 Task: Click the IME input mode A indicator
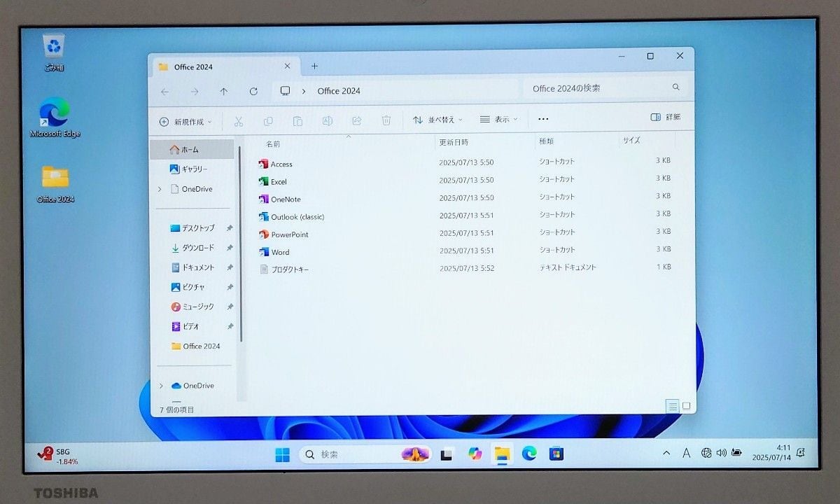click(x=687, y=453)
